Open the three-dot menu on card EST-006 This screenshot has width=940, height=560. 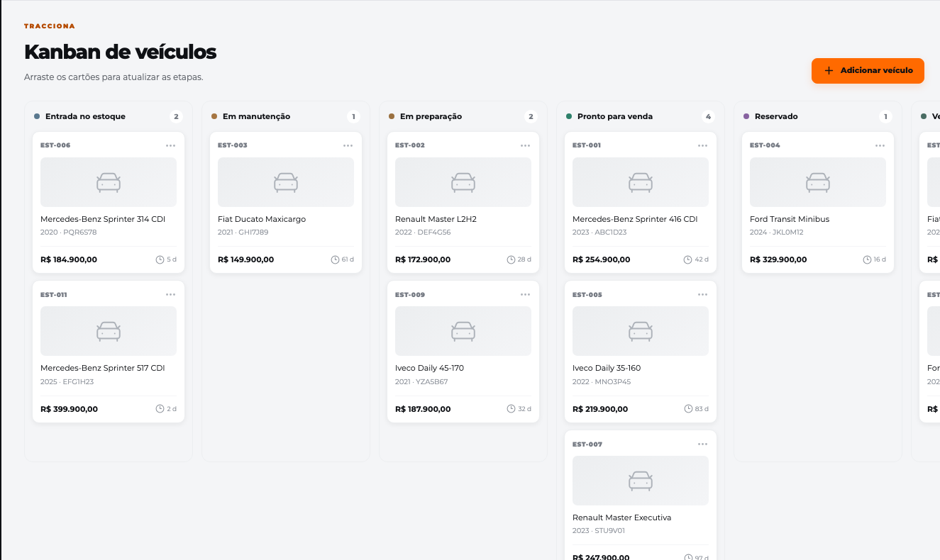pos(170,145)
